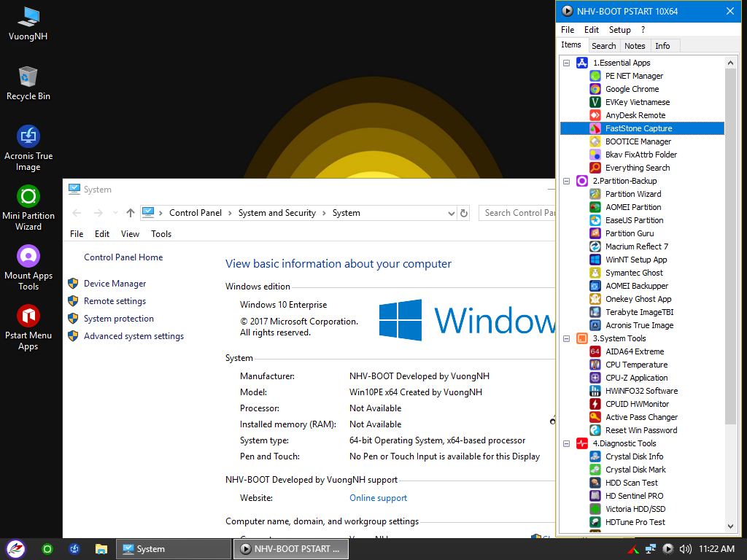Open System protection link
Image resolution: width=747 pixels, height=560 pixels.
119,319
